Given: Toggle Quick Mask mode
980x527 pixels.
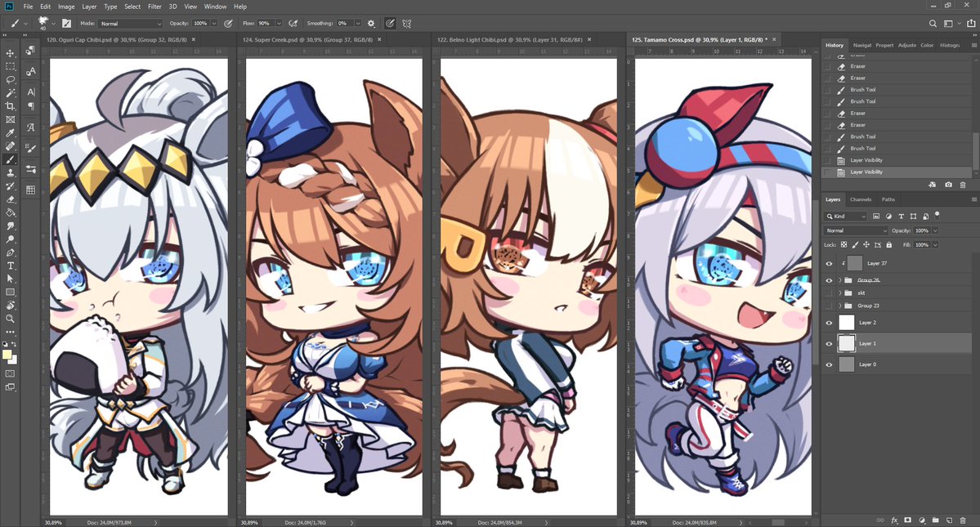Looking at the screenshot, I should tap(10, 374).
